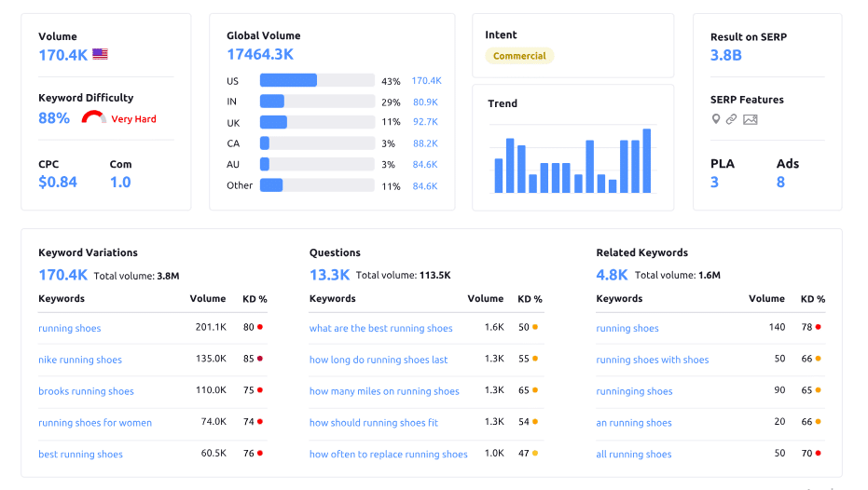The image size is (868, 490).
Task: Click the first bar in Trend chart
Action: click(499, 176)
